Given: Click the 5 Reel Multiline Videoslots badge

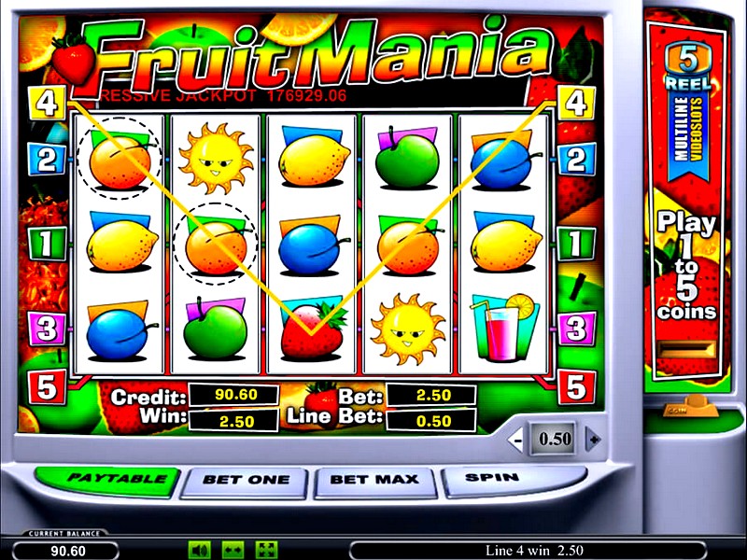Looking at the screenshot, I should pyautogui.click(x=688, y=109).
